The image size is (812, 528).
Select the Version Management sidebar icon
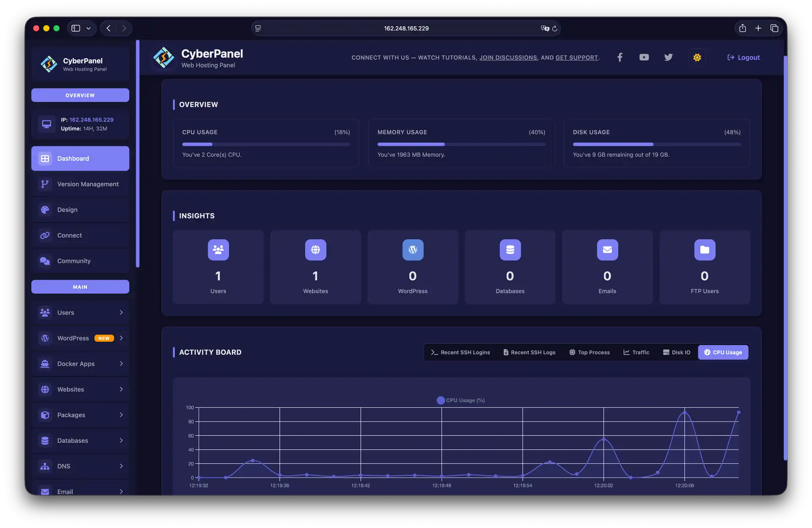[45, 184]
